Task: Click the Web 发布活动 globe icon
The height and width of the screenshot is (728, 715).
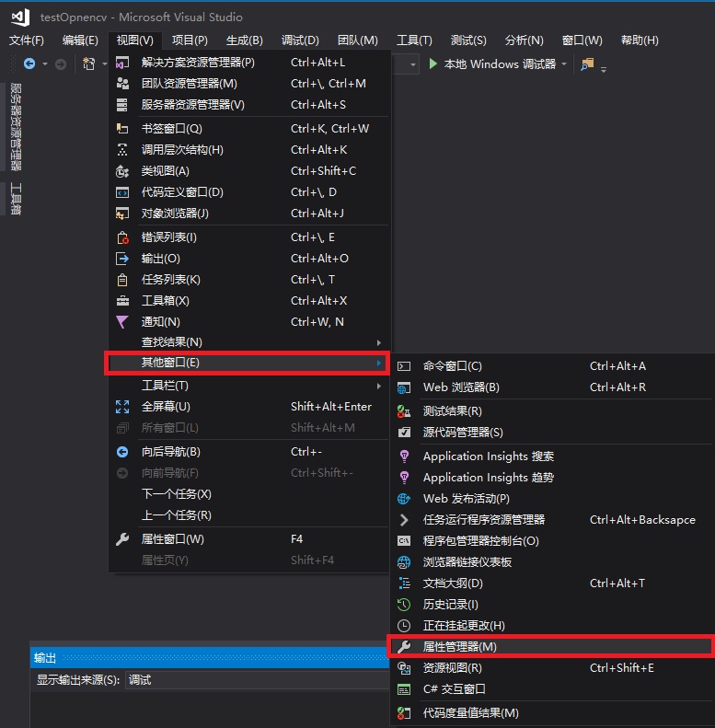Action: (404, 499)
